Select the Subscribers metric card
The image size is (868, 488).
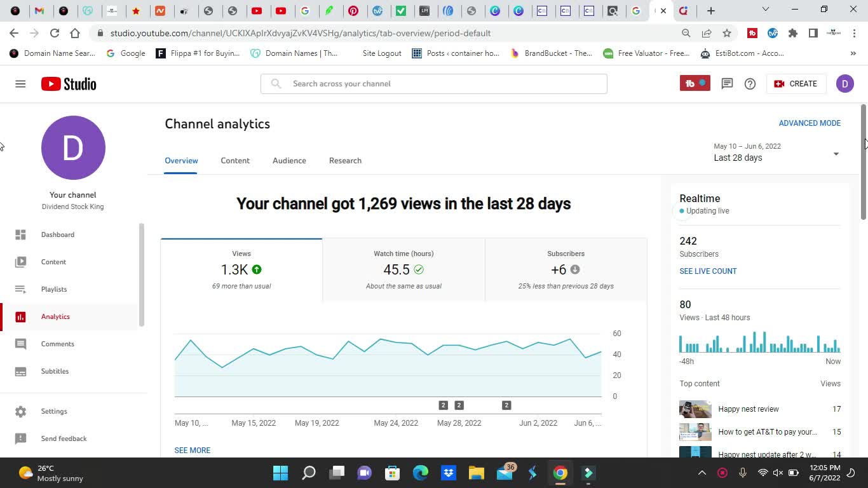566,270
